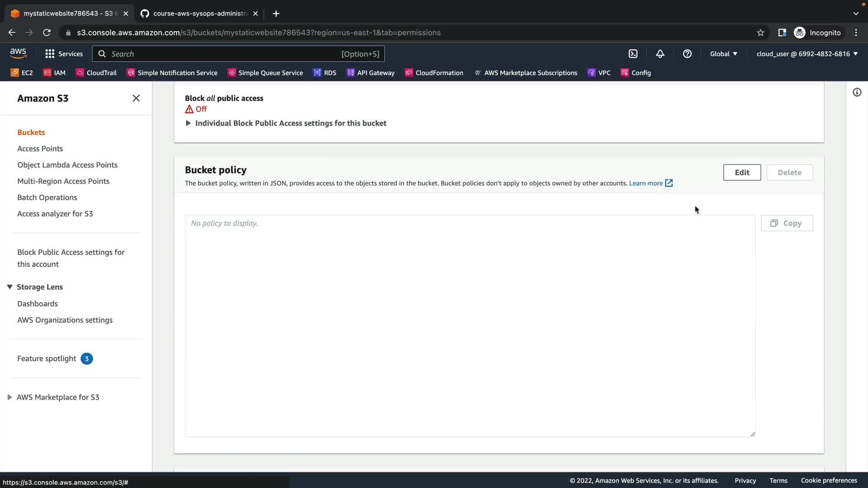Click the info panel icon at right
Viewport: 868px width, 488px height.
(x=857, y=93)
